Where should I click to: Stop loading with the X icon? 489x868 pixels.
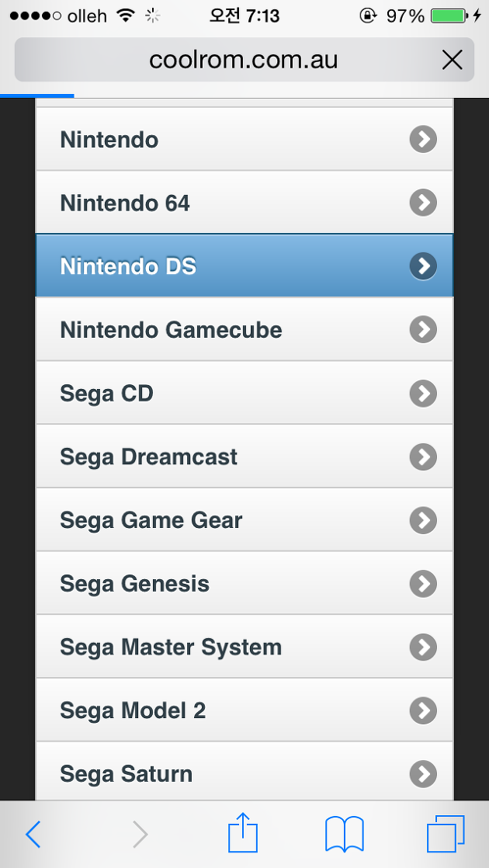pyautogui.click(x=452, y=60)
